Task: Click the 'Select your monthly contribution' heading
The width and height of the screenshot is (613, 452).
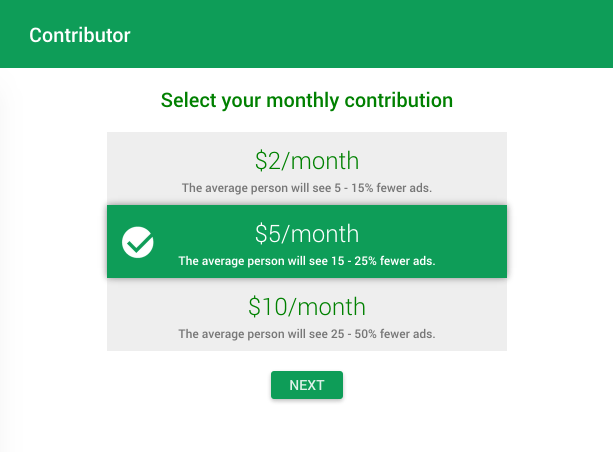Action: pos(306,100)
